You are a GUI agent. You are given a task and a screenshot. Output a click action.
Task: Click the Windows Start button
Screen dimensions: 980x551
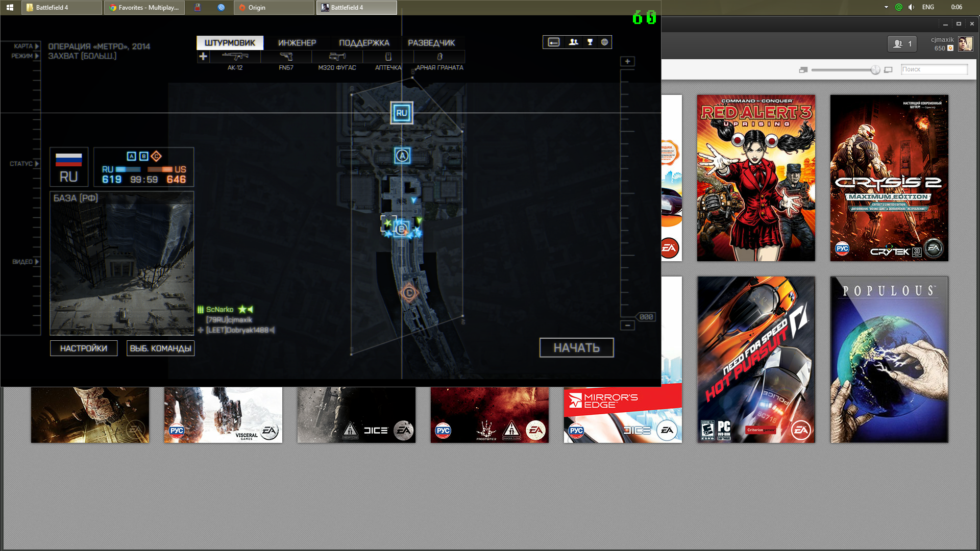(x=10, y=7)
